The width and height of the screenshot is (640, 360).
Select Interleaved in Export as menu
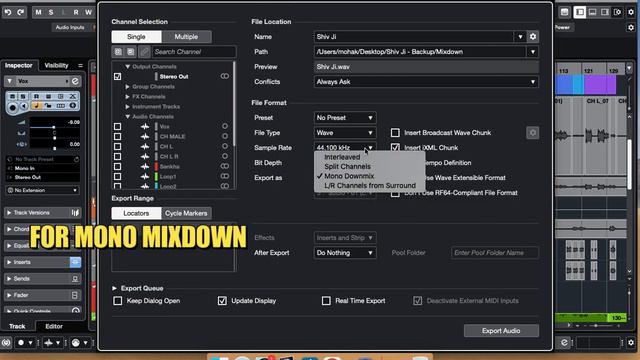point(342,157)
